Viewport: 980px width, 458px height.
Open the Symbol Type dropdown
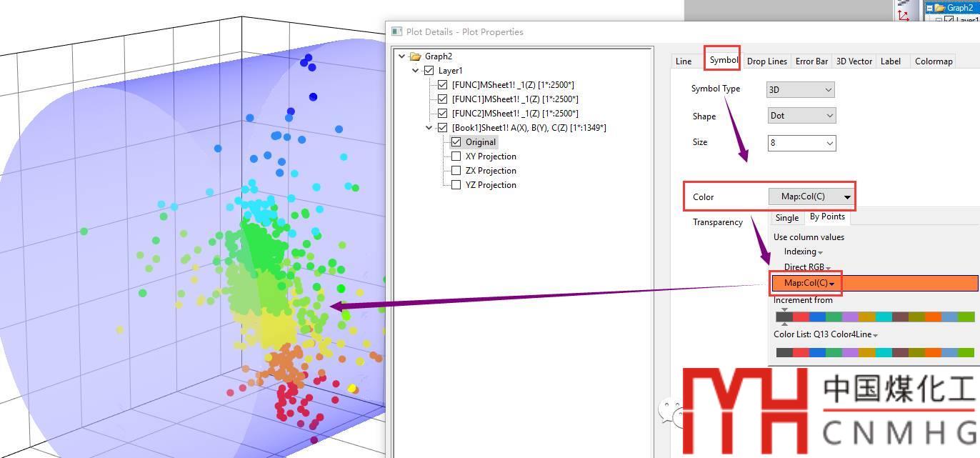click(800, 90)
